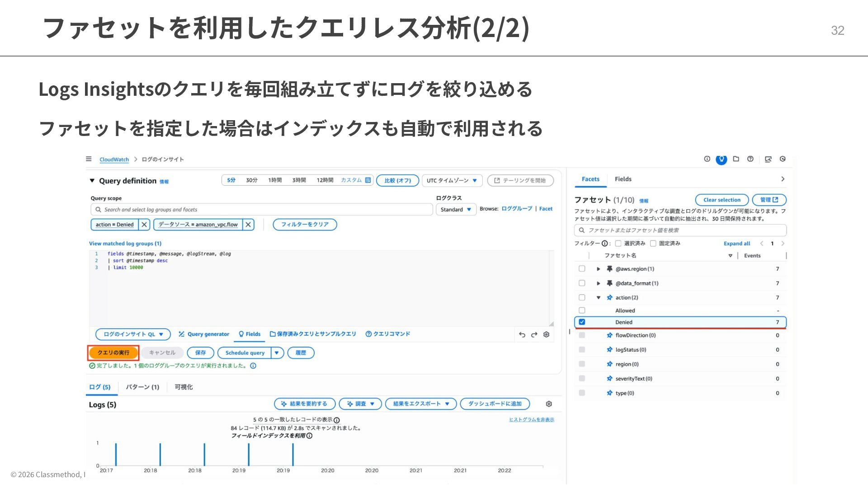Viewport: 868px width, 488px height.
Task: Open the Standard log class dropdown
Action: point(456,210)
